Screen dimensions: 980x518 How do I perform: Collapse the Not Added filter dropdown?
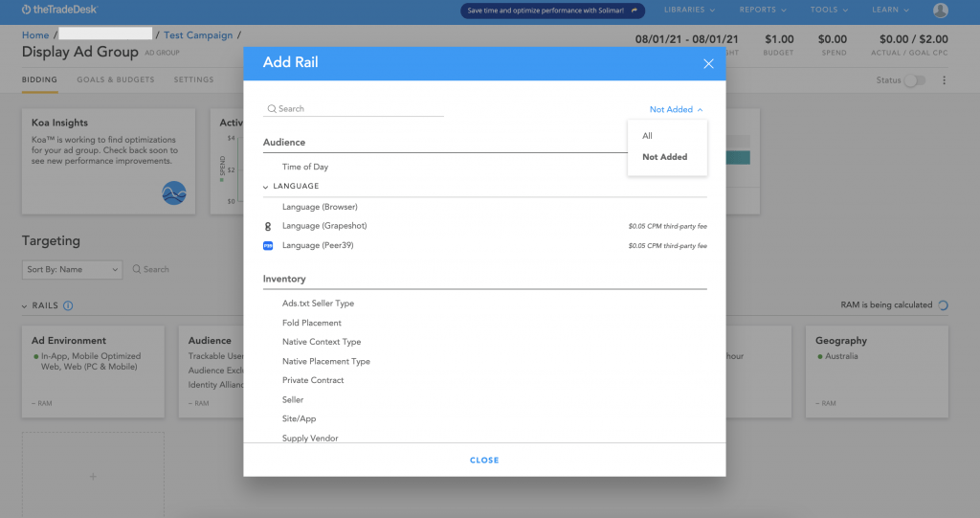[x=677, y=109]
